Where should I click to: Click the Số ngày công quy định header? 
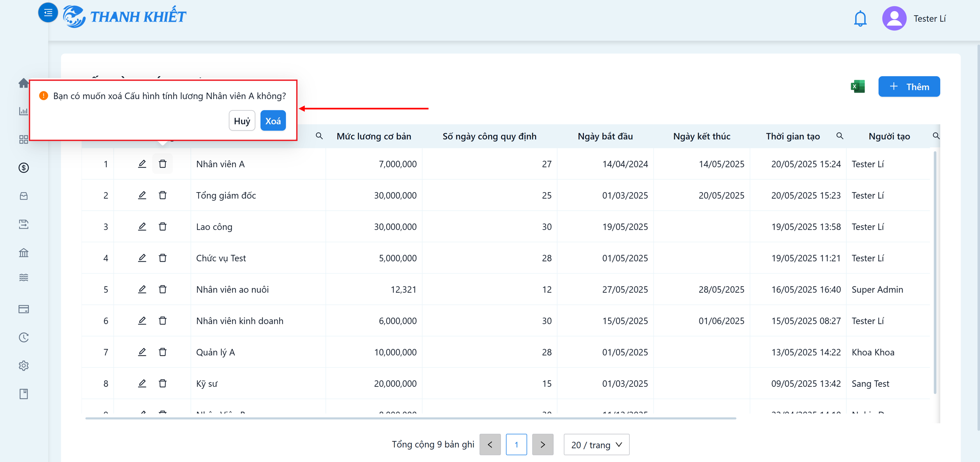[x=489, y=136]
